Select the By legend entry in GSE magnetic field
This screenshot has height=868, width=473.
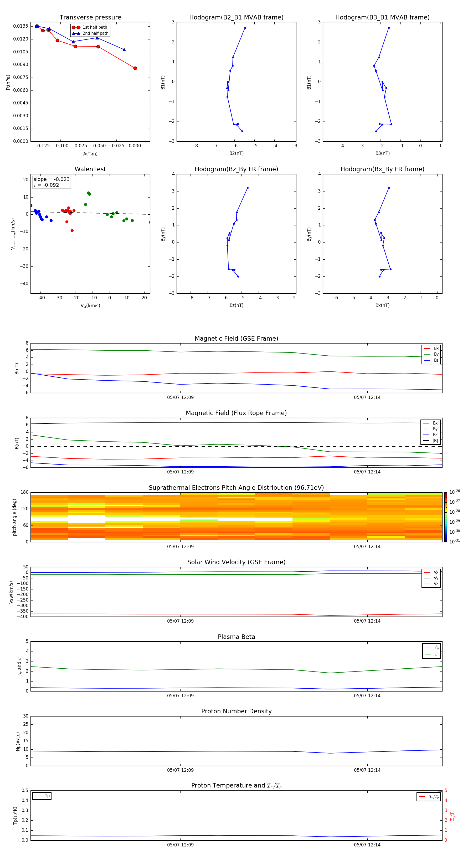click(431, 354)
